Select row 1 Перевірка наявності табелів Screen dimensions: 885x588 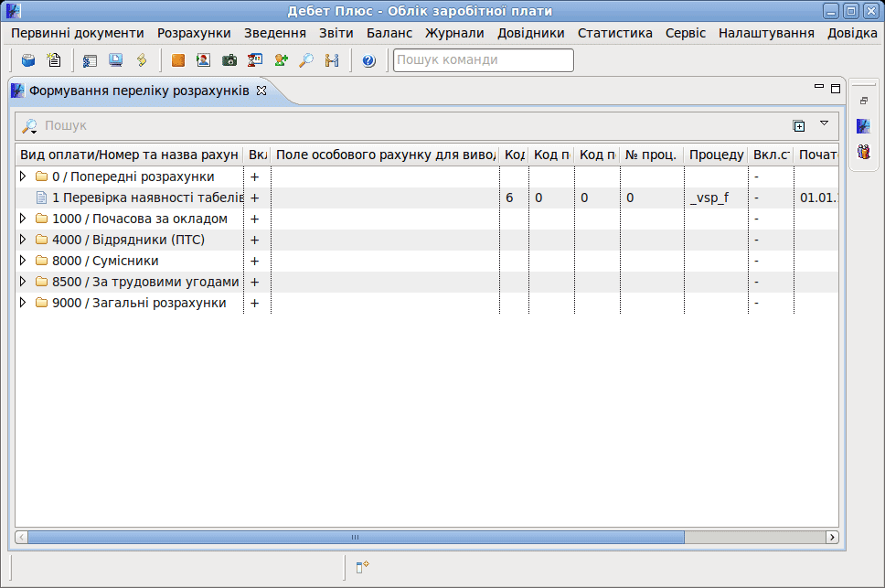click(427, 198)
